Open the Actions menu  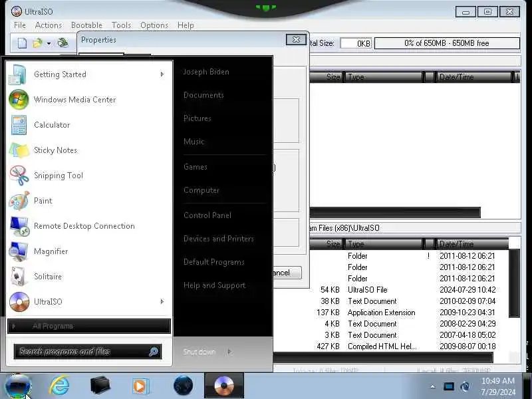click(x=49, y=25)
